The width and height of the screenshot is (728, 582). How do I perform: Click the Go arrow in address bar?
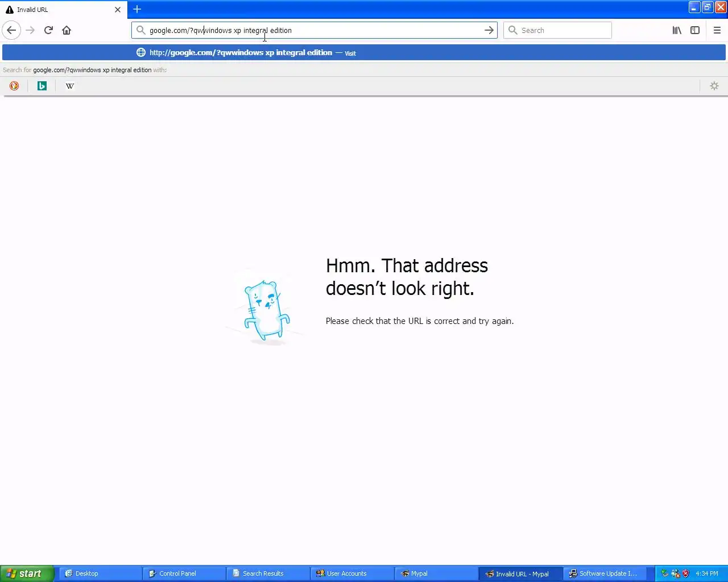[x=489, y=30]
